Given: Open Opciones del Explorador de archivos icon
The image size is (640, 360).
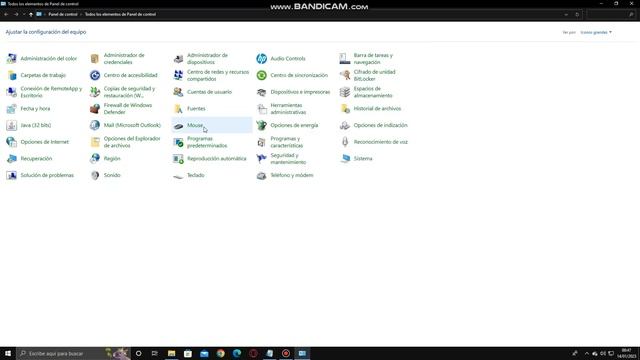Looking at the screenshot, I should click(x=95, y=142).
